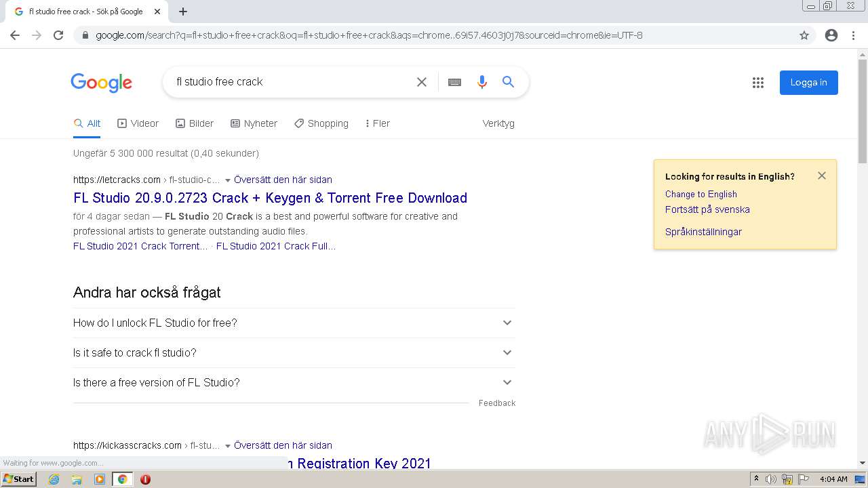The image size is (868, 488).
Task: Click the Feedback link
Action: 497,403
